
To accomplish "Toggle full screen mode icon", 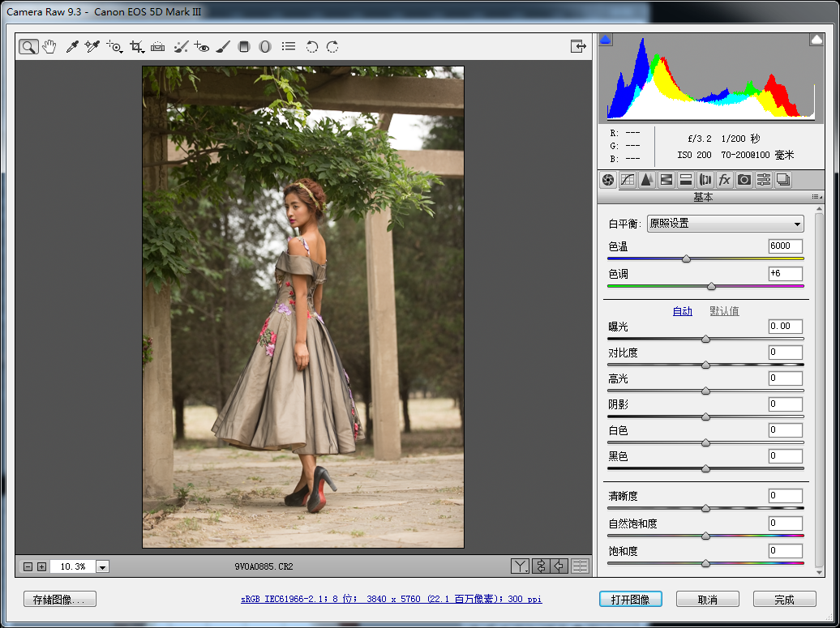I will point(578,46).
